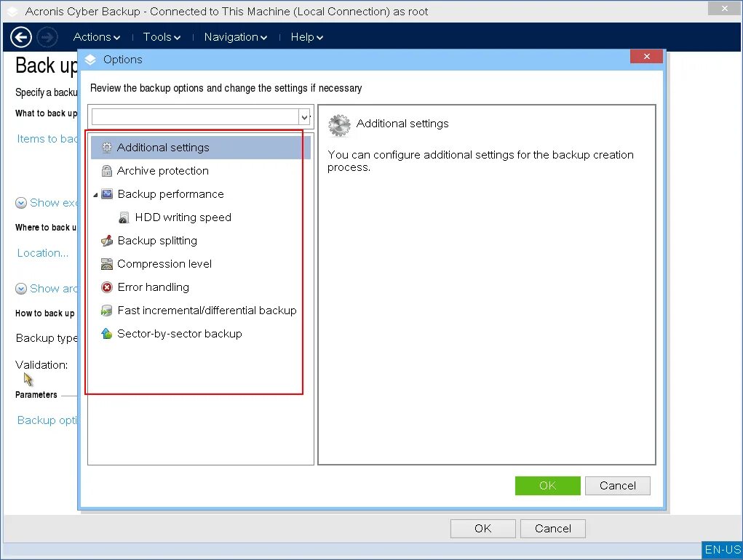Click the options search input field
The width and height of the screenshot is (743, 560).
pos(195,116)
